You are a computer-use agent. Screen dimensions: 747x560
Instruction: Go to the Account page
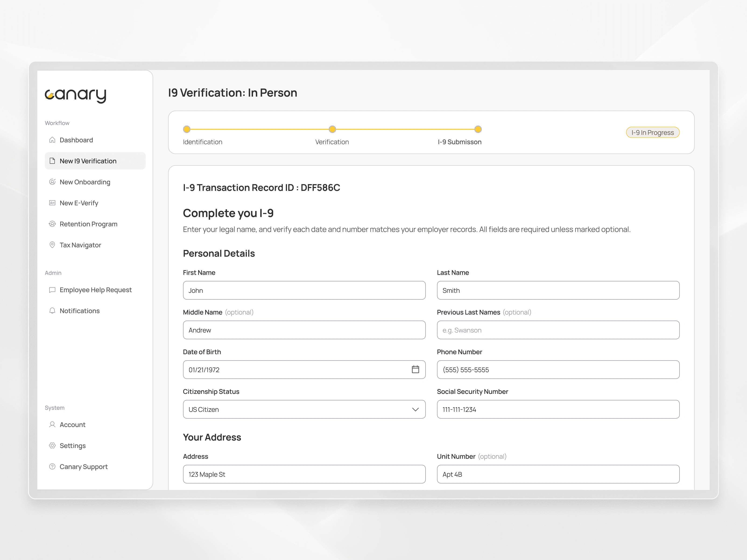pyautogui.click(x=72, y=425)
